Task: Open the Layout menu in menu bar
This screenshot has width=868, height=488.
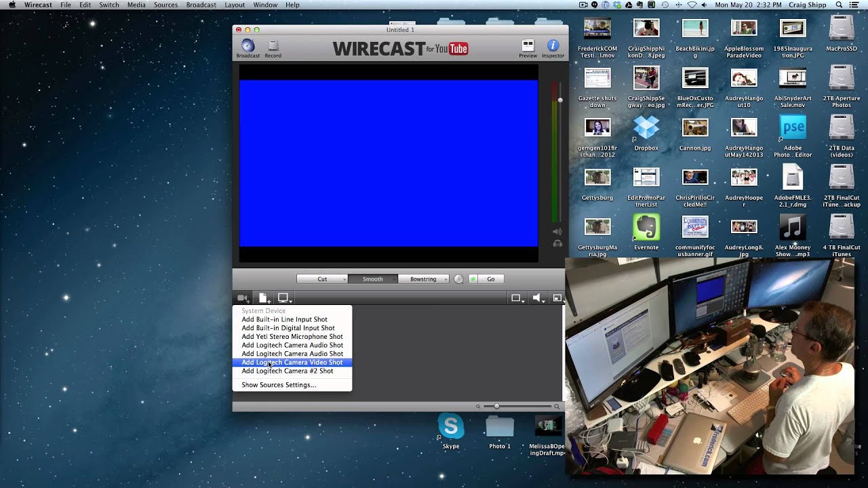Action: (235, 5)
